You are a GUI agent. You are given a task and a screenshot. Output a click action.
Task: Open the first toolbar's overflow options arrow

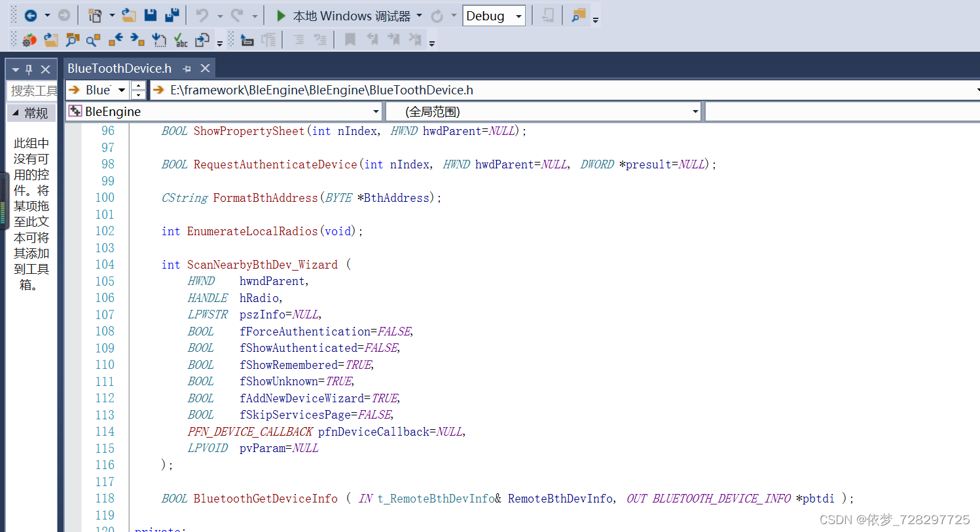595,20
